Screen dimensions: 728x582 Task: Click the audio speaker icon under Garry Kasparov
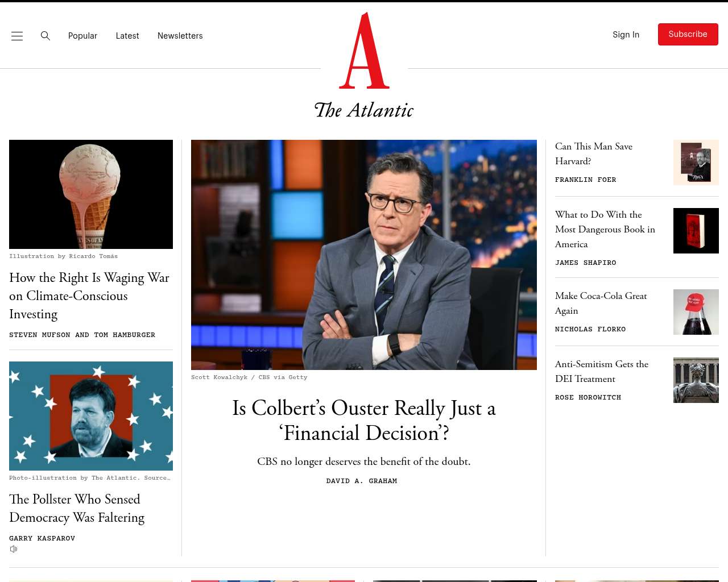coord(14,549)
